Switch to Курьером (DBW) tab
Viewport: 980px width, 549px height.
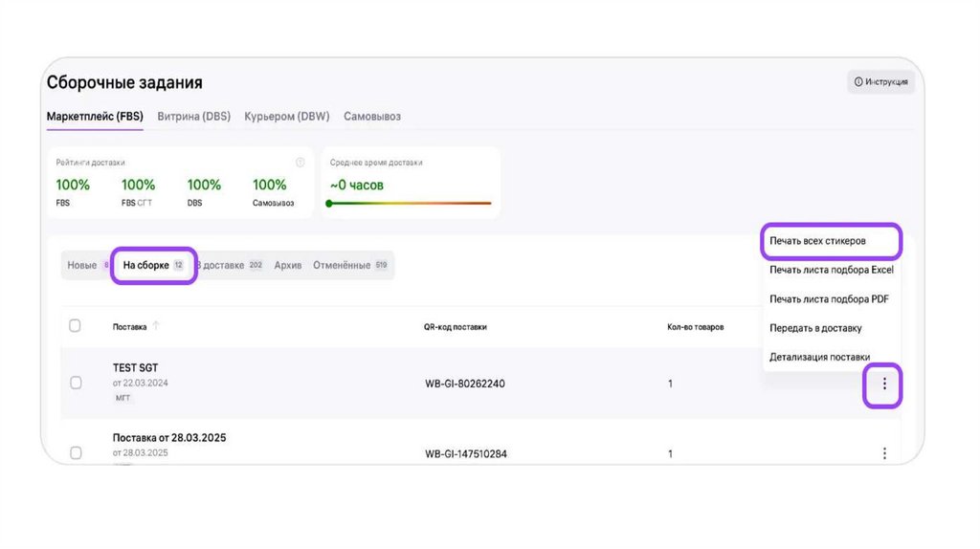pyautogui.click(x=287, y=116)
